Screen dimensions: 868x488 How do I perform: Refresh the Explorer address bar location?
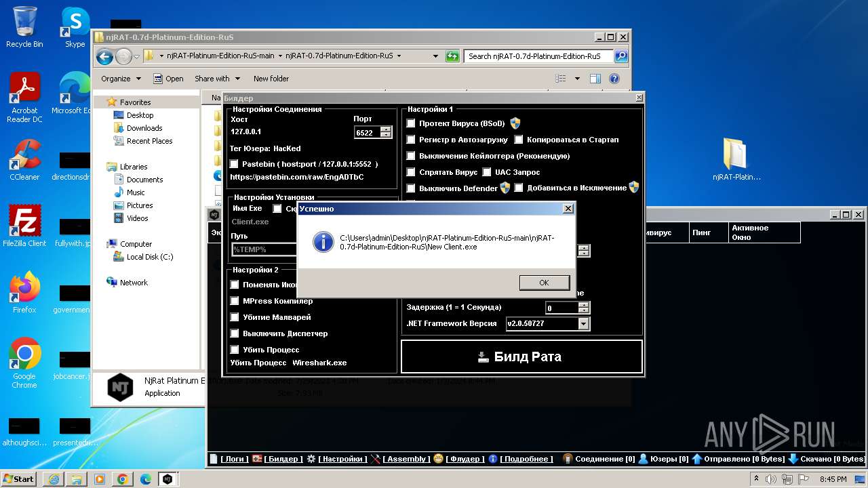[452, 56]
